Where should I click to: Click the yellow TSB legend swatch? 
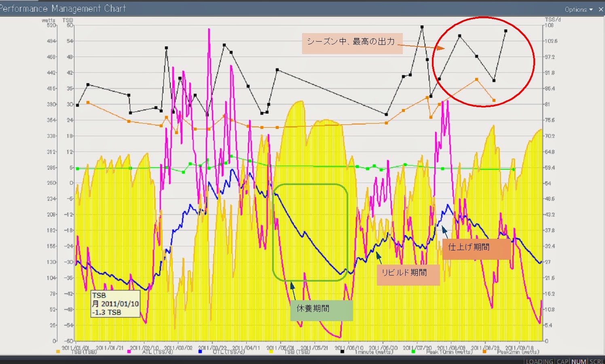click(271, 352)
